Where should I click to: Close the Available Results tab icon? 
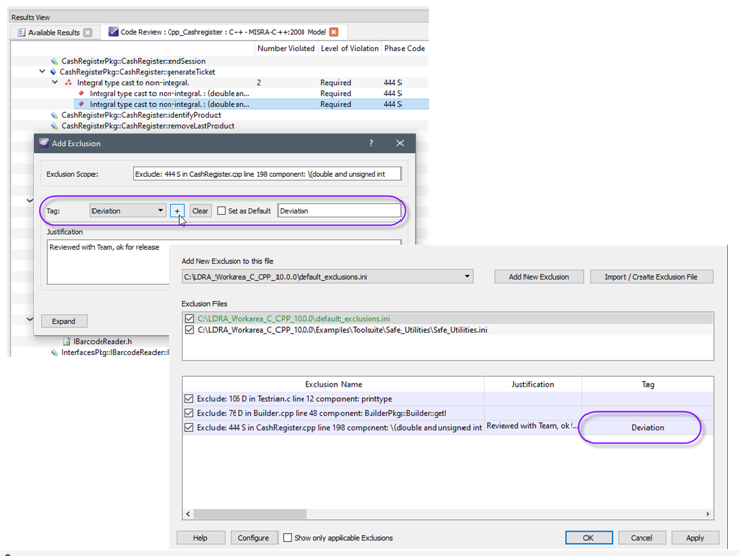88,33
